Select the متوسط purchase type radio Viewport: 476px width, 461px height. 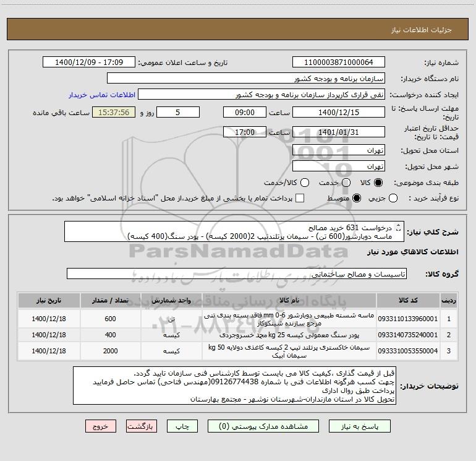(357, 198)
